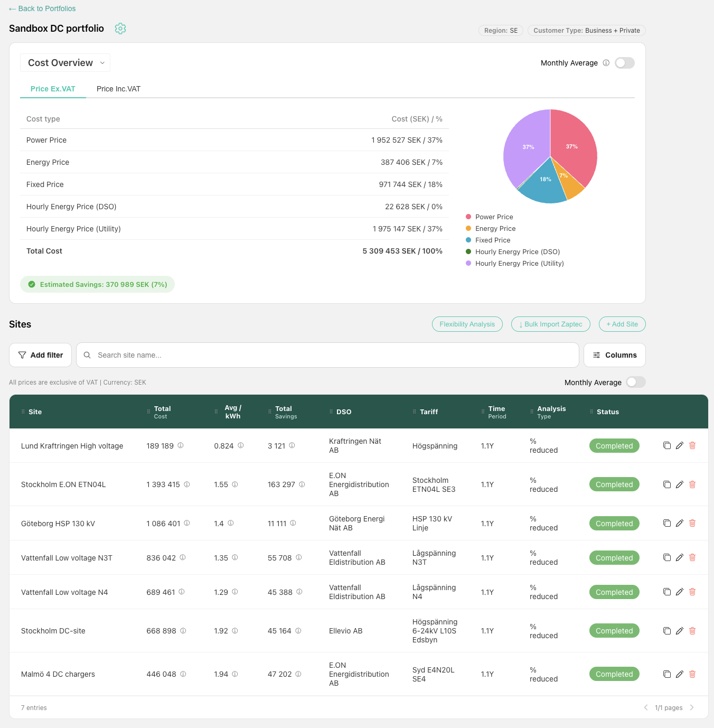Sort by Total Cost column header

coord(162,412)
